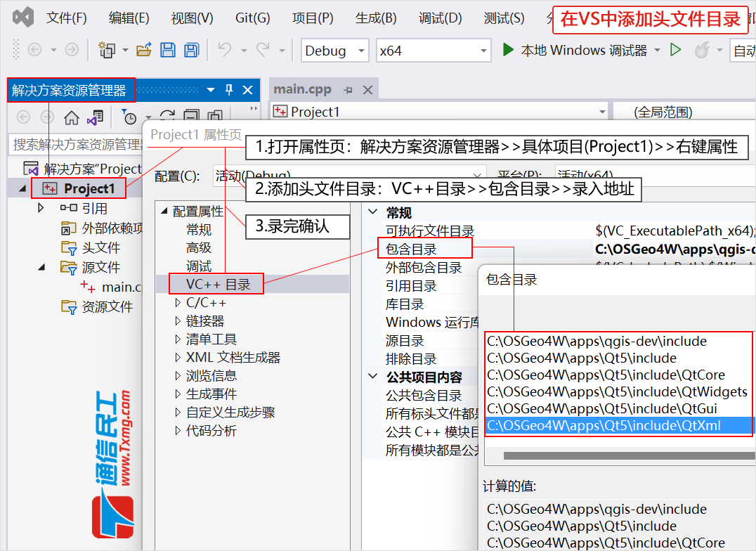Open the 生成(B) menu
Screen dimensions: 756x551
pyautogui.click(x=376, y=18)
